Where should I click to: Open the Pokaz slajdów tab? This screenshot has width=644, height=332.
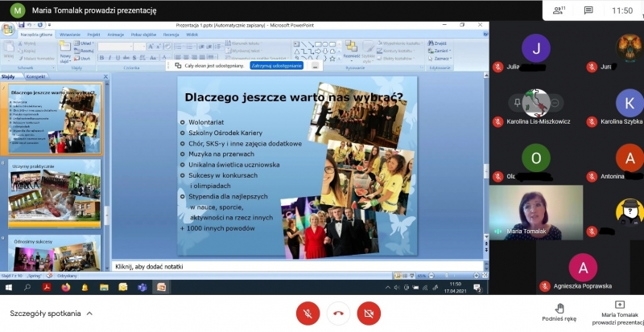coord(143,35)
